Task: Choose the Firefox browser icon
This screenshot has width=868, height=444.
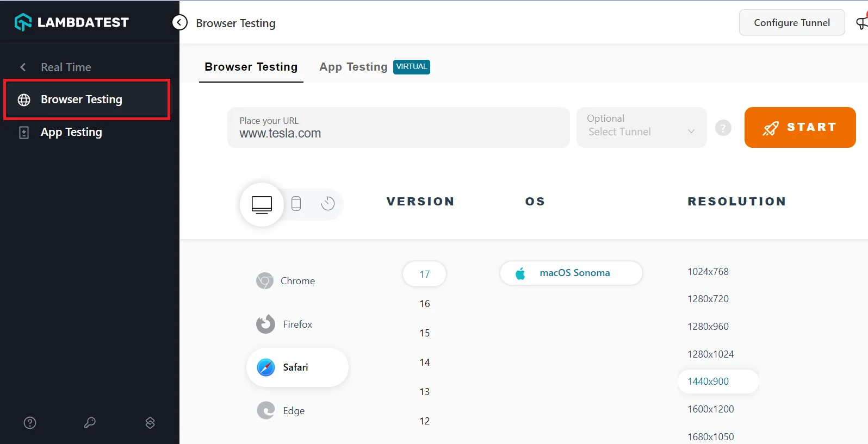Action: coord(265,324)
